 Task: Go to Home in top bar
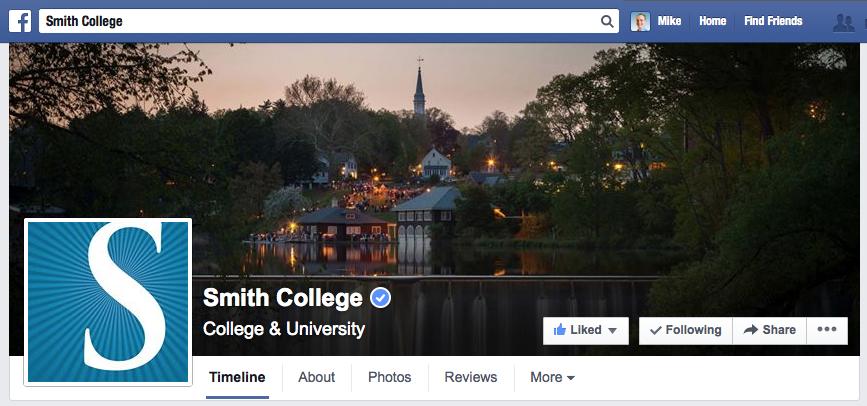tap(712, 21)
